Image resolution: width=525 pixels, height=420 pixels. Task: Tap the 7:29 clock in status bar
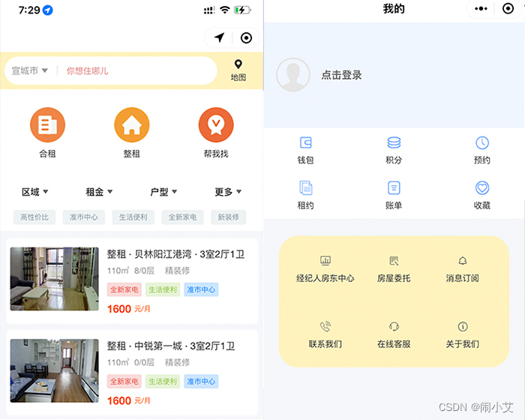click(x=29, y=10)
